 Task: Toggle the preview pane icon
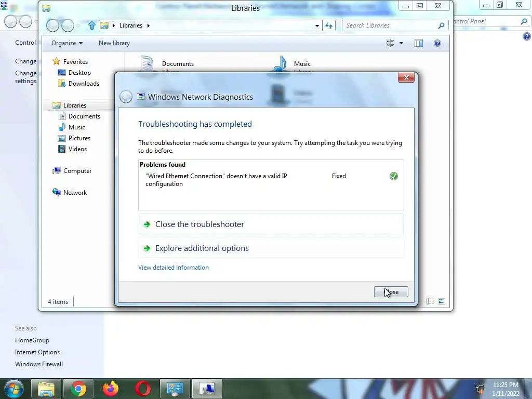coord(419,43)
